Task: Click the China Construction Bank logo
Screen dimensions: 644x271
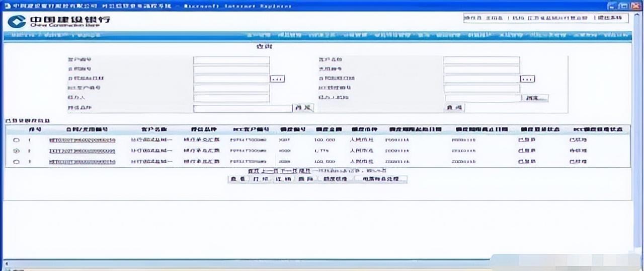Action: coord(59,21)
